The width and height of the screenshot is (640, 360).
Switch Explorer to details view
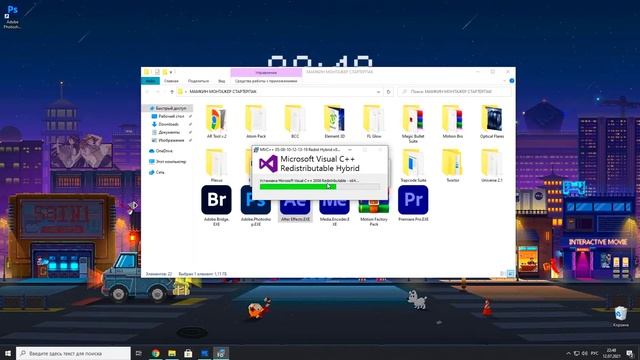click(x=503, y=273)
